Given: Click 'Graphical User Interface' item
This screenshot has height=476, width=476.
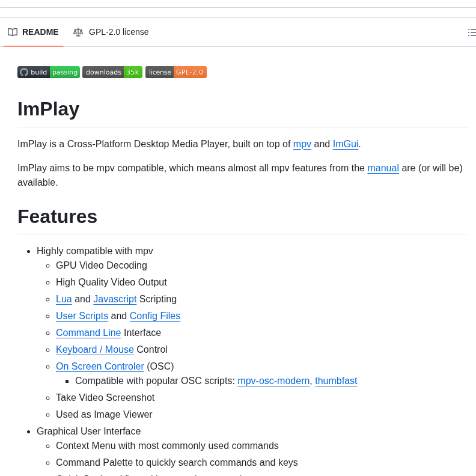Looking at the screenshot, I should click(x=88, y=432).
